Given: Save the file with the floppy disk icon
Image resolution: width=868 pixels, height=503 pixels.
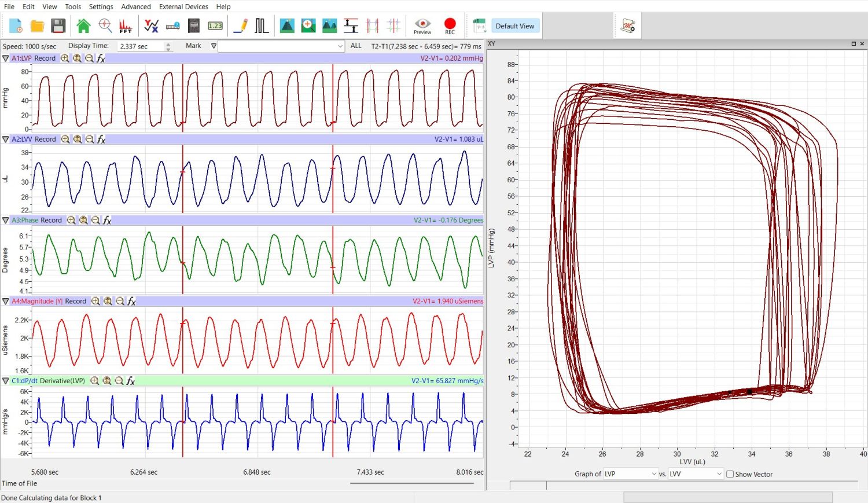Looking at the screenshot, I should [58, 25].
